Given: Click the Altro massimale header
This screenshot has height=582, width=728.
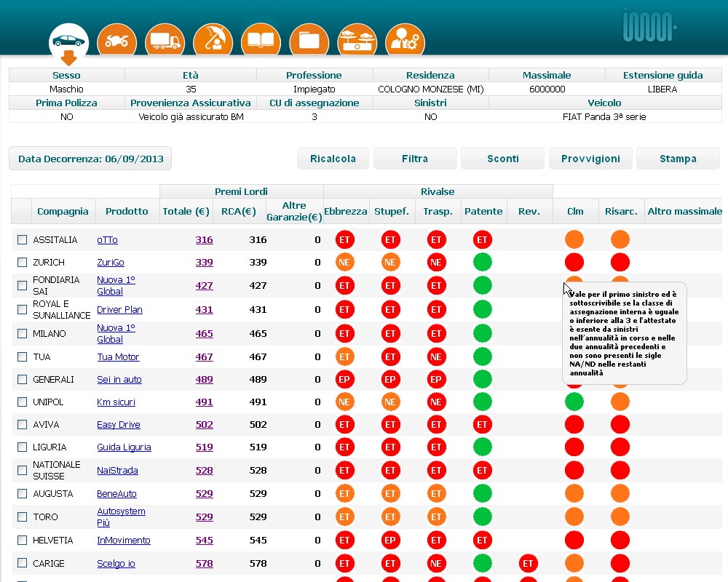Looking at the screenshot, I should pos(685,211).
